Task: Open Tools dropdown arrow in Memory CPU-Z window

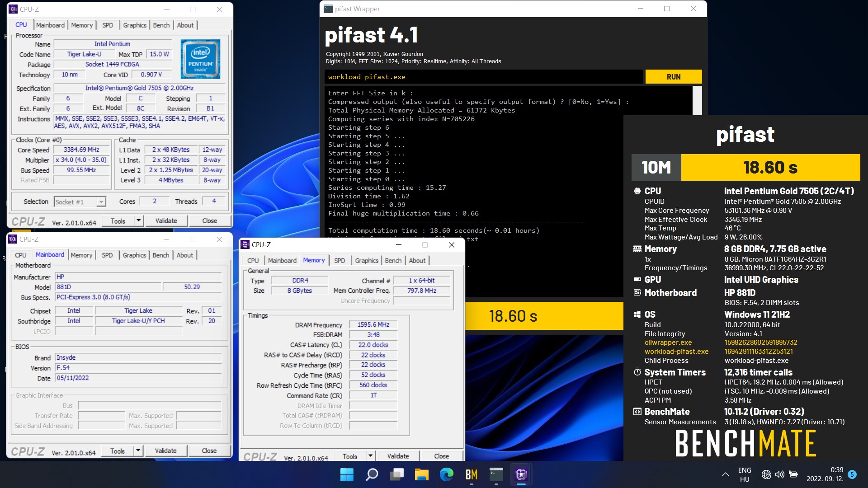Action: 370,456
